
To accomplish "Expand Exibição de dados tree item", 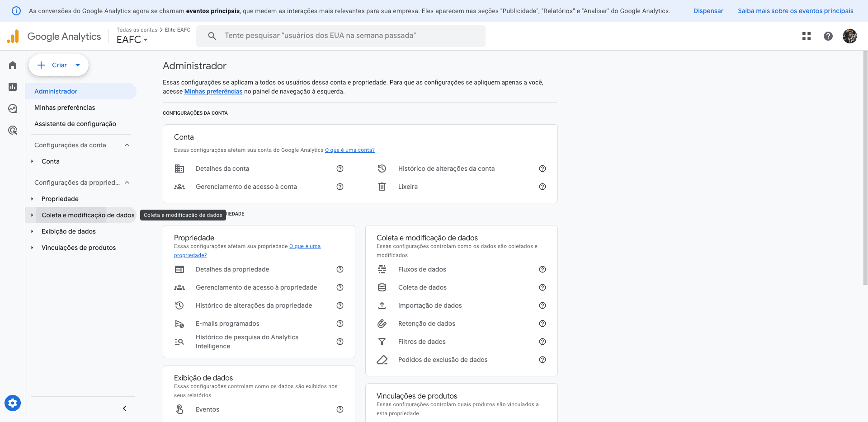I will click(x=32, y=231).
